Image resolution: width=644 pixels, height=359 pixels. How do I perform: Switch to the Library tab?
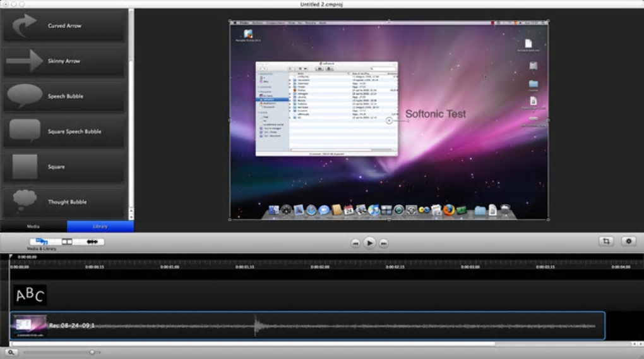tap(100, 226)
